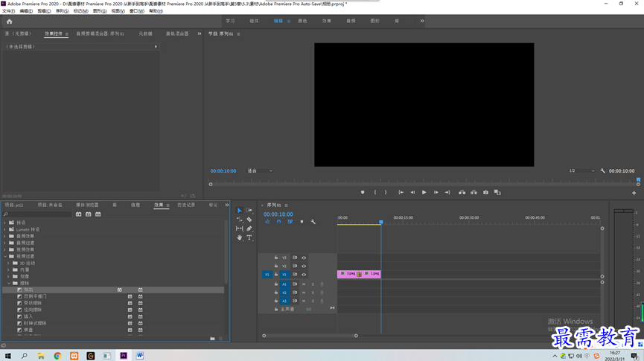644x361 pixels.
Task: Open the 序列(S) menu
Action: [62, 11]
